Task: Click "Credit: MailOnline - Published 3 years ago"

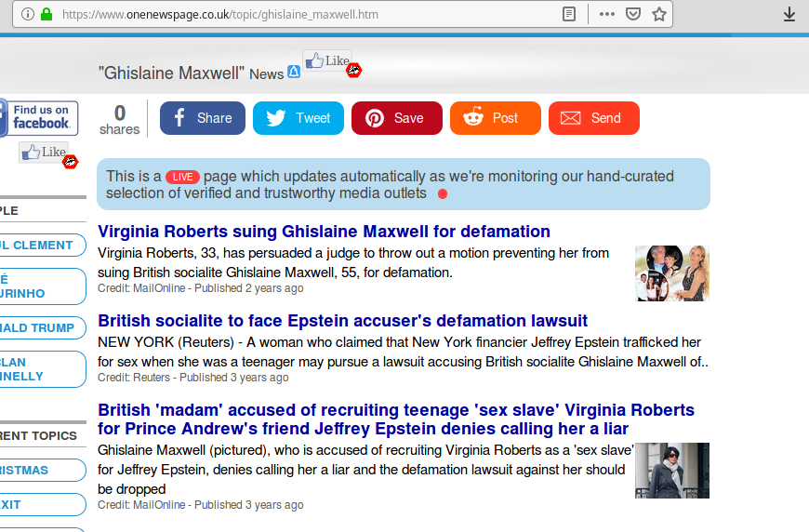Action: click(x=201, y=505)
